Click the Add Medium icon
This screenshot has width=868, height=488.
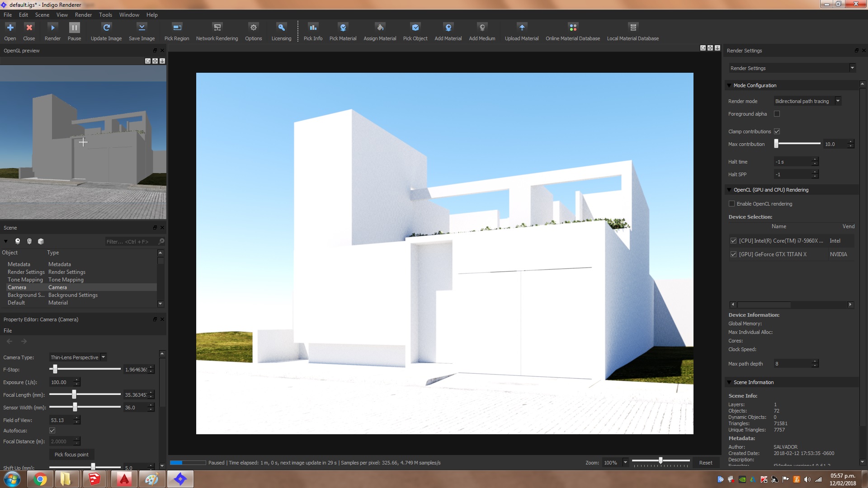[482, 28]
